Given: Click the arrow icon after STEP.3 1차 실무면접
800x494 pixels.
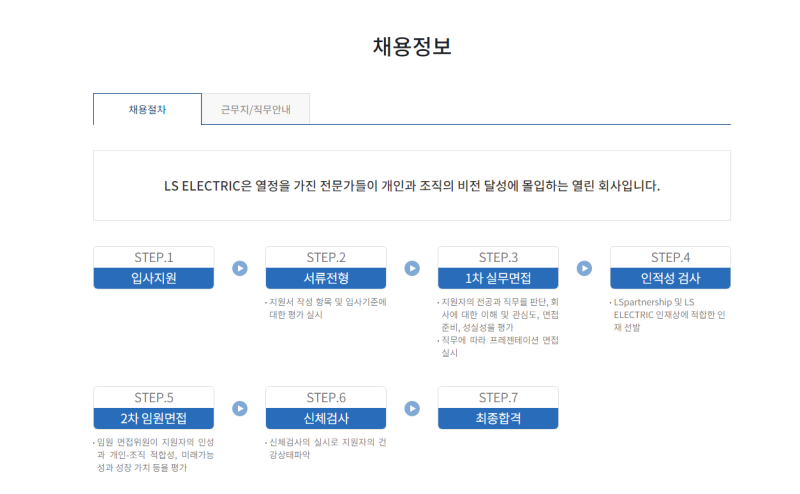Looking at the screenshot, I should click(x=584, y=268).
